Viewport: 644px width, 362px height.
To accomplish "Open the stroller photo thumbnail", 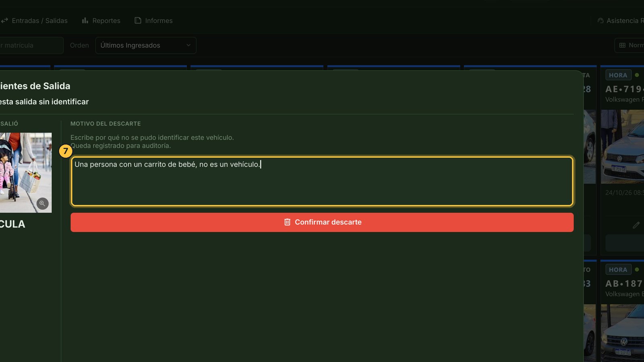I will 25,173.
